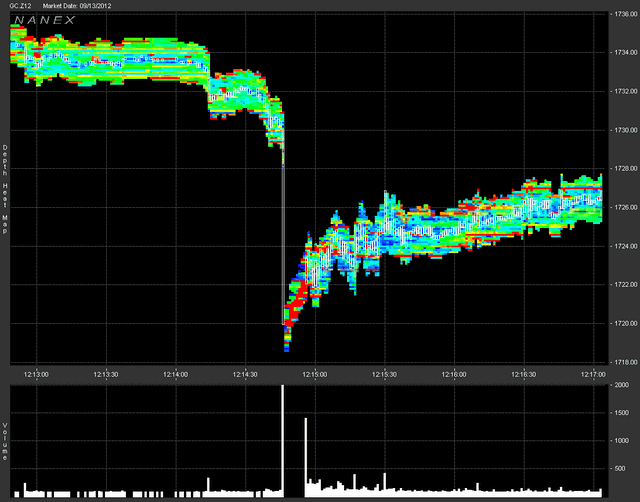Click the 500 volume axis label
Viewport: 640px width, 502px height.
(620, 469)
